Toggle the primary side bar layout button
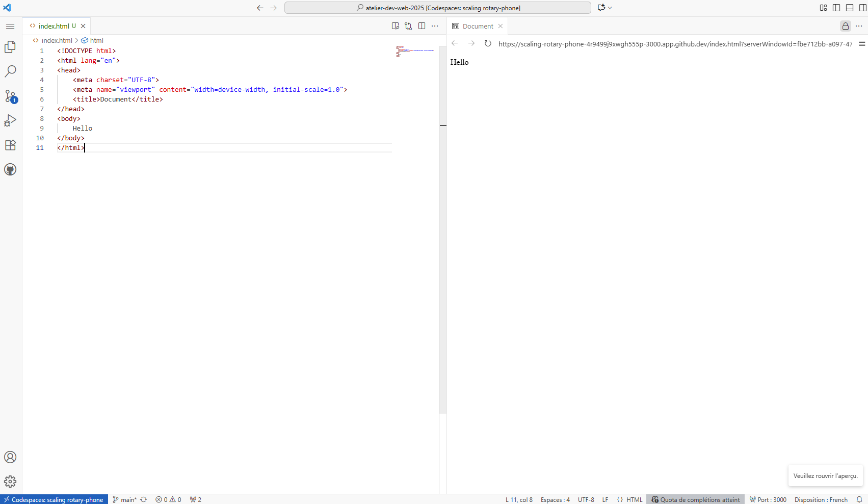Screen dimensions: 868x504 click(x=836, y=8)
